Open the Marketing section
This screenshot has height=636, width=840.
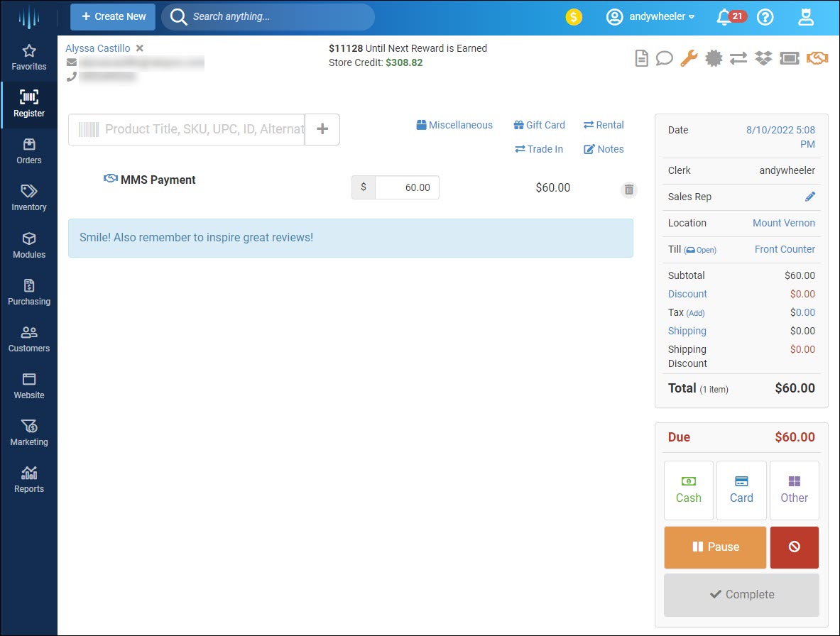click(x=29, y=433)
